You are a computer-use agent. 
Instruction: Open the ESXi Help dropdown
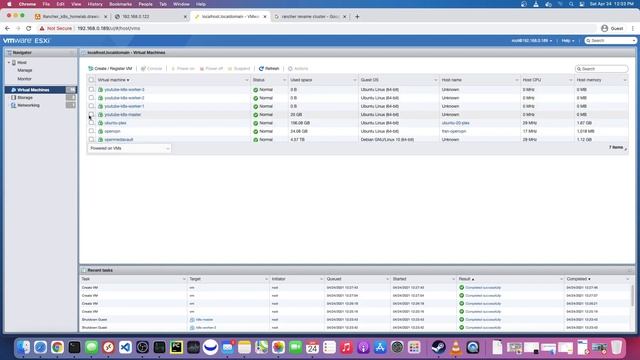pos(568,41)
